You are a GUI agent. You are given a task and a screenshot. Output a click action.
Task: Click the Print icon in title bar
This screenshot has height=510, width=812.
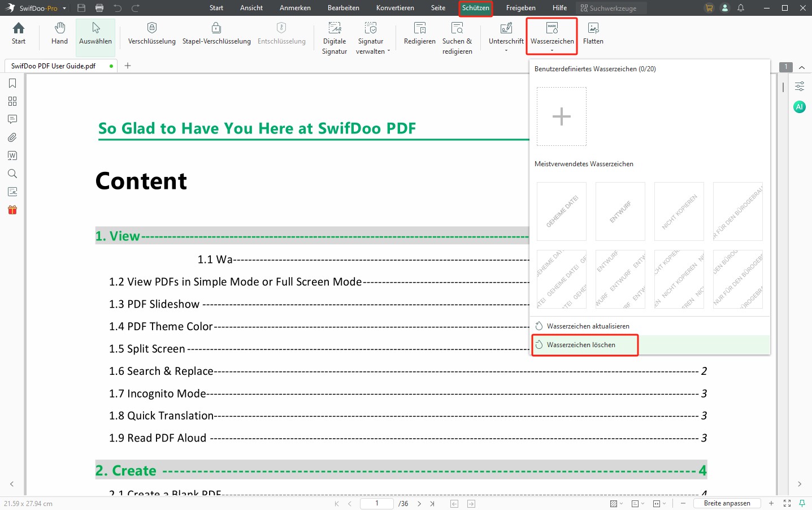[x=99, y=8]
